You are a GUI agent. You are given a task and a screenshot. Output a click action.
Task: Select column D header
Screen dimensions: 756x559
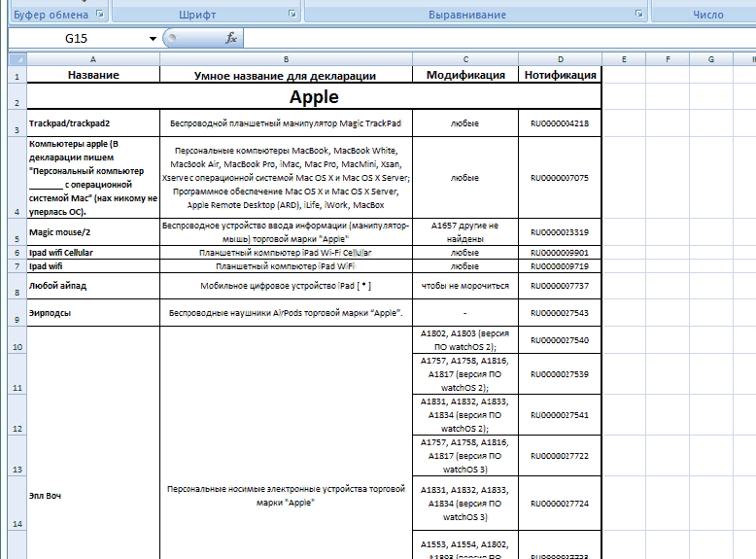pos(560,60)
